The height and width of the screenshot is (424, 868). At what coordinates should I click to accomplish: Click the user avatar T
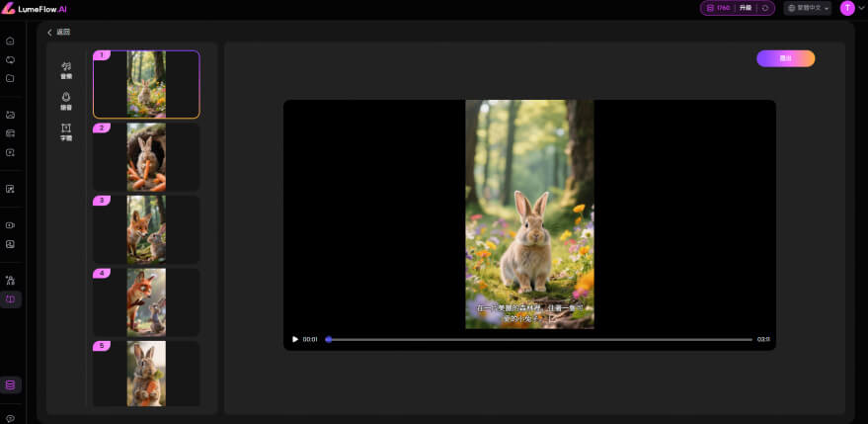(x=847, y=8)
